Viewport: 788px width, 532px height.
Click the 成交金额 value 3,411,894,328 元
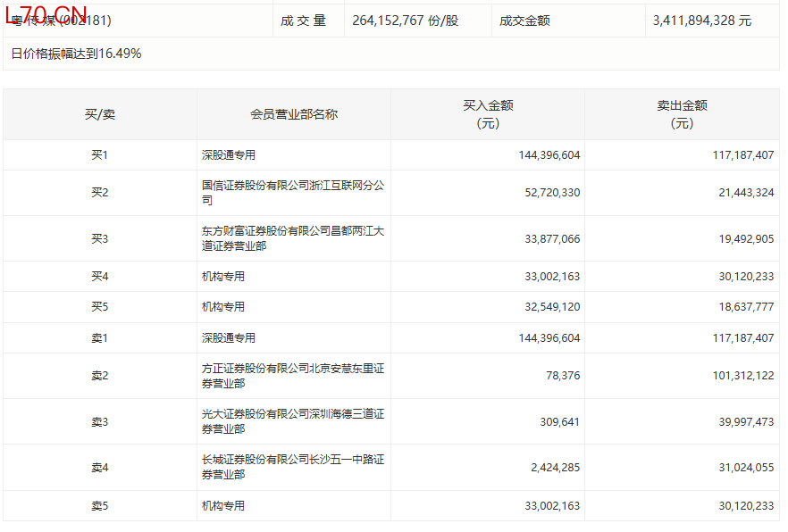pyautogui.click(x=702, y=20)
